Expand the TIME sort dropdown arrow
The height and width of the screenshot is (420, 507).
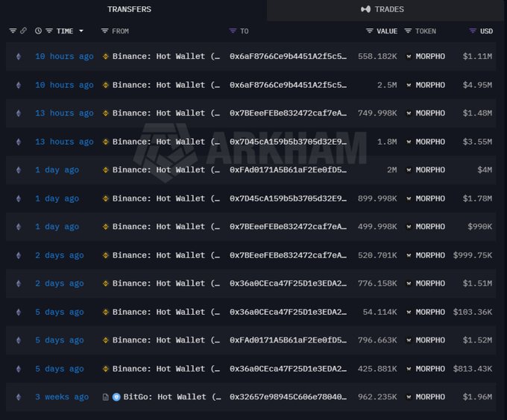click(81, 31)
